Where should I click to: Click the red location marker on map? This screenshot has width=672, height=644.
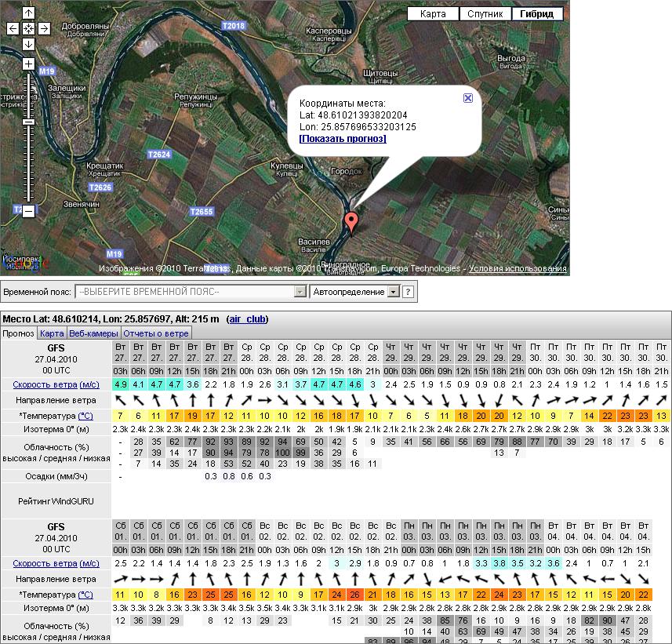352,222
